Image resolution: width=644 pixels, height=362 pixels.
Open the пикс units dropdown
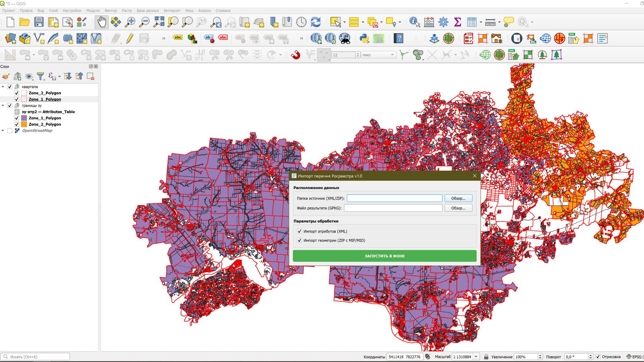click(x=392, y=54)
